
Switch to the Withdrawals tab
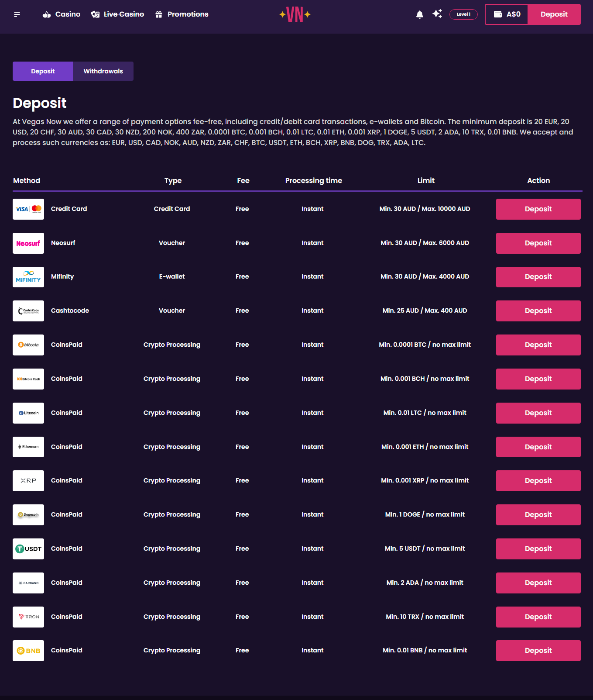tap(103, 71)
